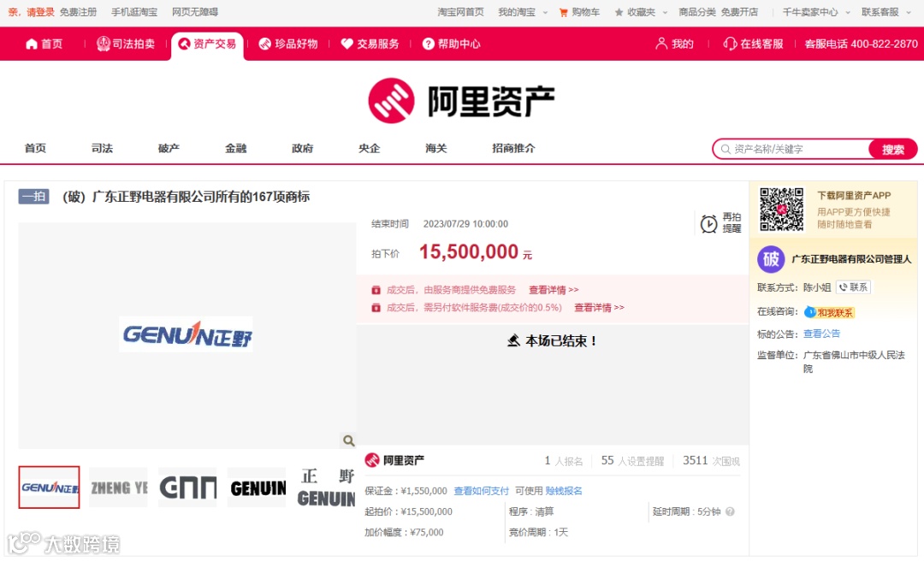
Task: Click the purple 破 manager avatar
Action: point(771,259)
